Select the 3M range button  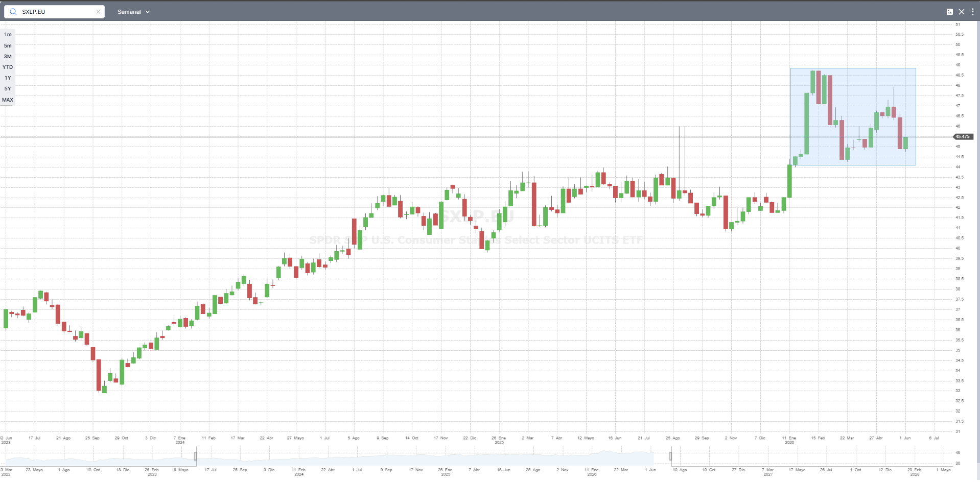coord(8,56)
